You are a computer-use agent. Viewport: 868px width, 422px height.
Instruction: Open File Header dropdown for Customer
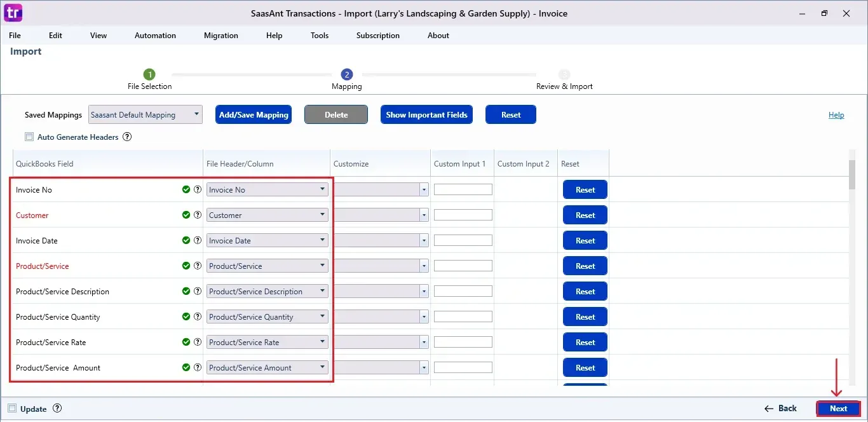(x=267, y=215)
